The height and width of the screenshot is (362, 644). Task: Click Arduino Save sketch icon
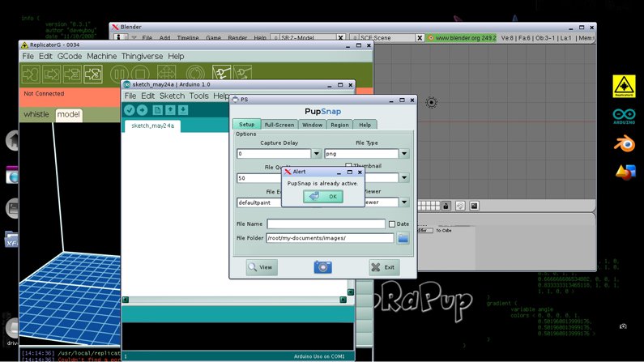click(x=183, y=110)
